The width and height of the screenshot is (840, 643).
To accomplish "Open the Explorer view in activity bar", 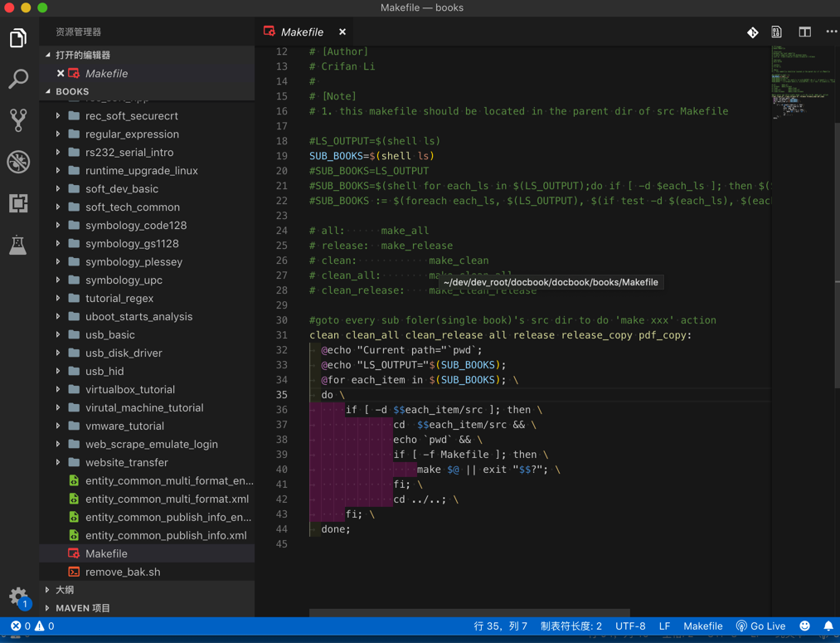I will click(x=18, y=38).
